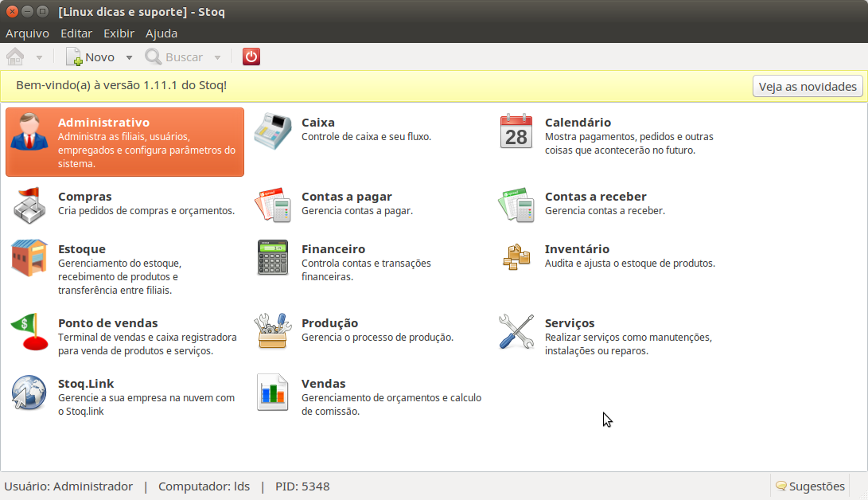Click the Vendas title label
This screenshot has height=500, width=868.
(323, 384)
